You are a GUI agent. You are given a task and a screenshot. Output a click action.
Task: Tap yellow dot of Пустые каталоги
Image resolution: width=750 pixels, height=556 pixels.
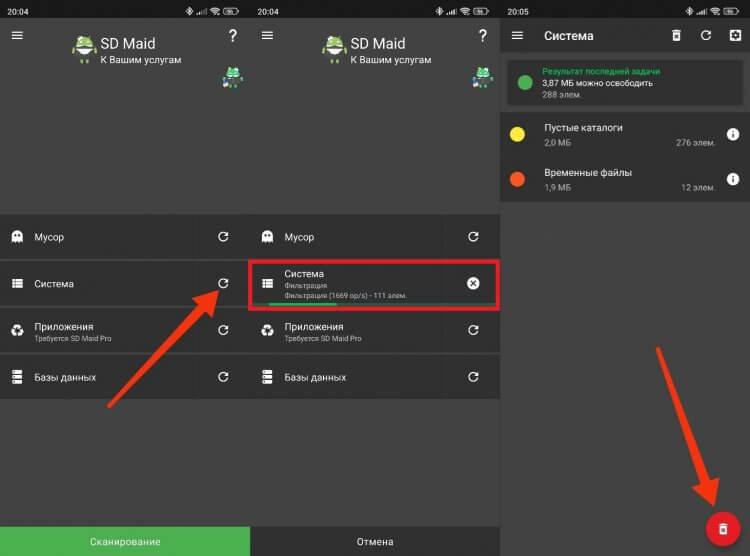click(x=518, y=134)
